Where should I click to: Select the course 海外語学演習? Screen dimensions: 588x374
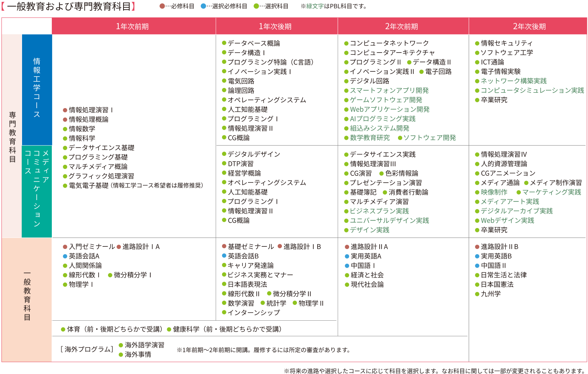(x=141, y=345)
